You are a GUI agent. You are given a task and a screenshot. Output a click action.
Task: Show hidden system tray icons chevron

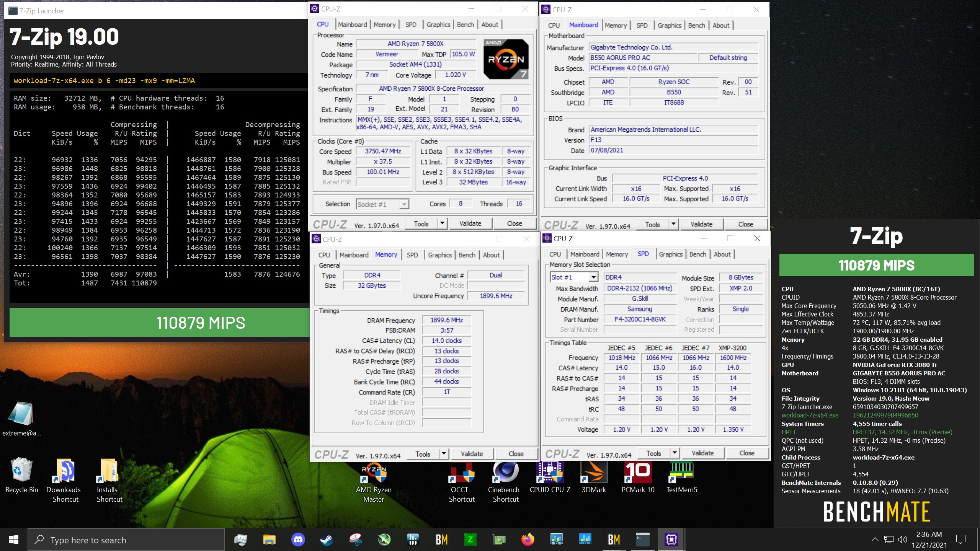(875, 540)
